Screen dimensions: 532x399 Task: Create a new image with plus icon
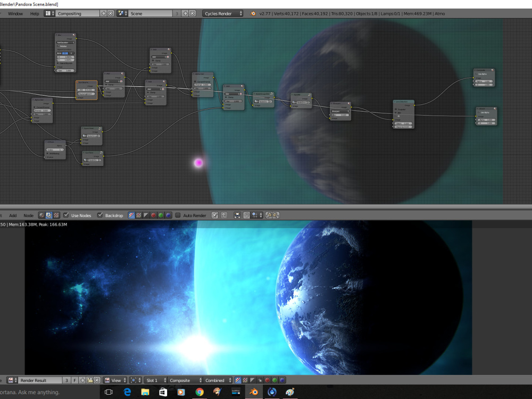pos(82,380)
